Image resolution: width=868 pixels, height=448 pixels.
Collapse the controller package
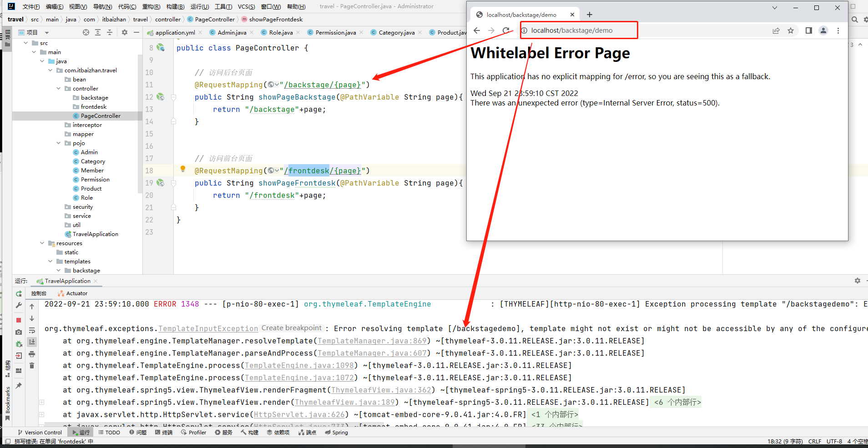pos(58,89)
